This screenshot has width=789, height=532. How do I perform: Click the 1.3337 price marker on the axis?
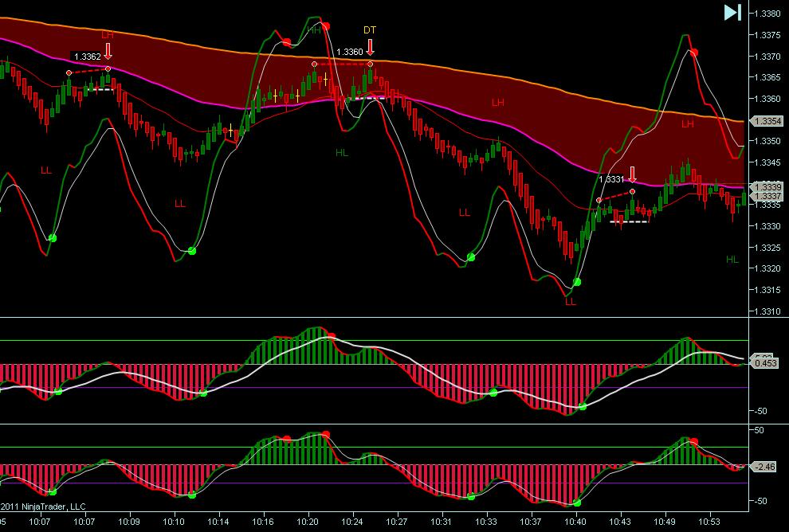tap(767, 196)
